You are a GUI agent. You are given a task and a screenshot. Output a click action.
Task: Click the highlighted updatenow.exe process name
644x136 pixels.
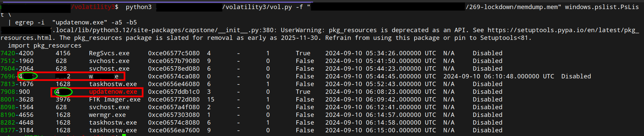tap(113, 92)
